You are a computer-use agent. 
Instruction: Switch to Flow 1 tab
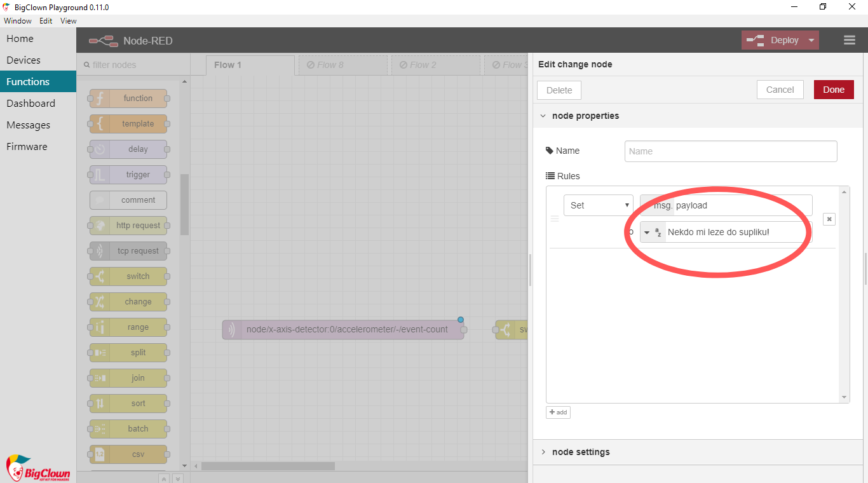pos(250,65)
